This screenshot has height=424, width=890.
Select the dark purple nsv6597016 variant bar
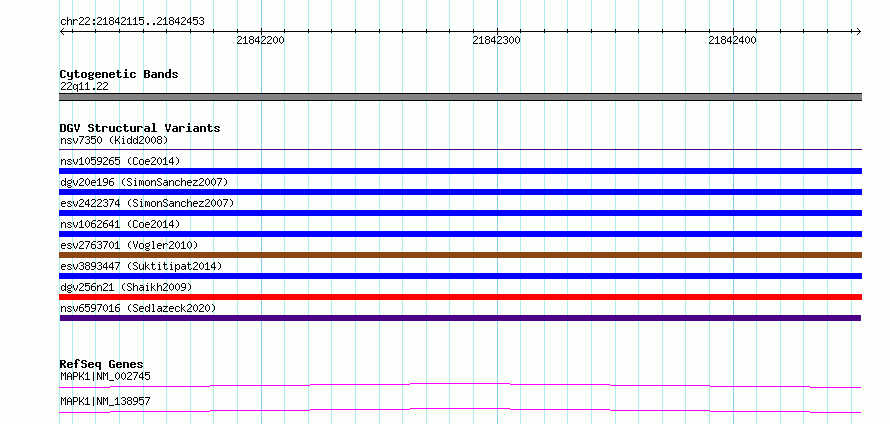(460, 318)
